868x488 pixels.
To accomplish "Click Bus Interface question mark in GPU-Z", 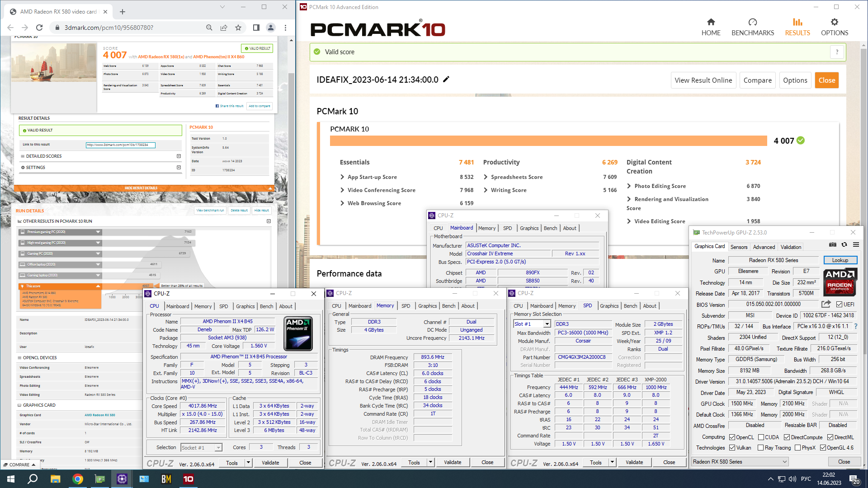I will (856, 326).
